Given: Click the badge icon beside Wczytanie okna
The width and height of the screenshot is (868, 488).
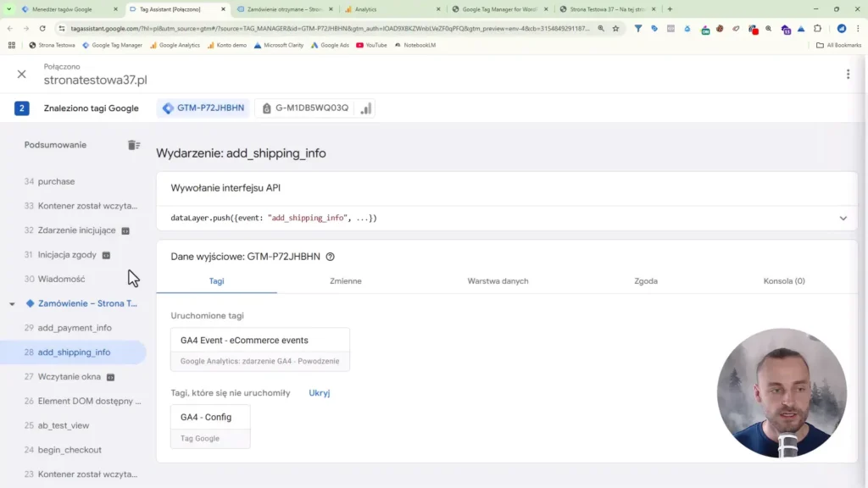Looking at the screenshot, I should coord(111,377).
